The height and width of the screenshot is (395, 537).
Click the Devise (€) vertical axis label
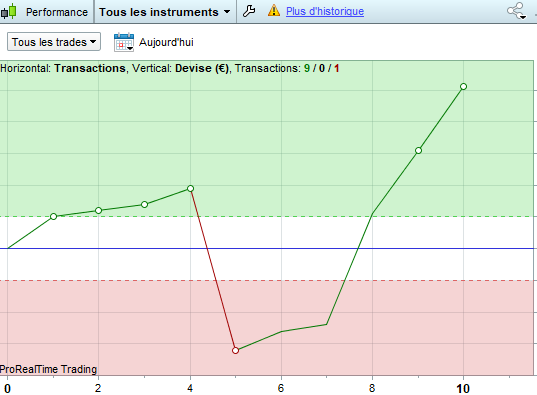[x=202, y=68]
